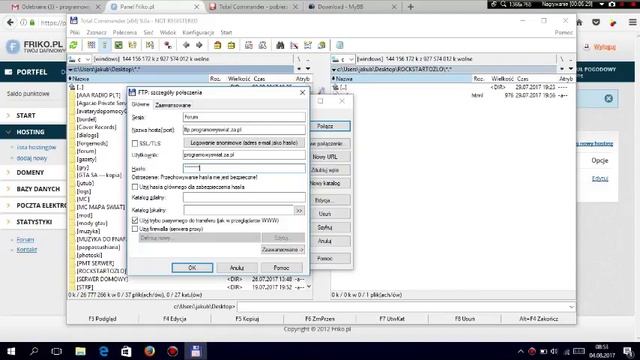Click the second yellow unpack files icon
Viewport: 640px width, 360px height.
point(231,45)
